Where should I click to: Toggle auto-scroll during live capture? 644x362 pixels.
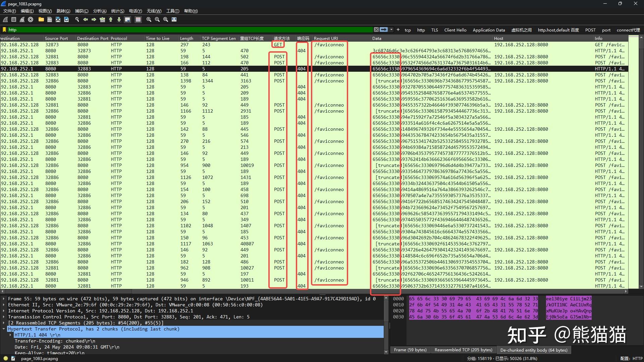[127, 19]
